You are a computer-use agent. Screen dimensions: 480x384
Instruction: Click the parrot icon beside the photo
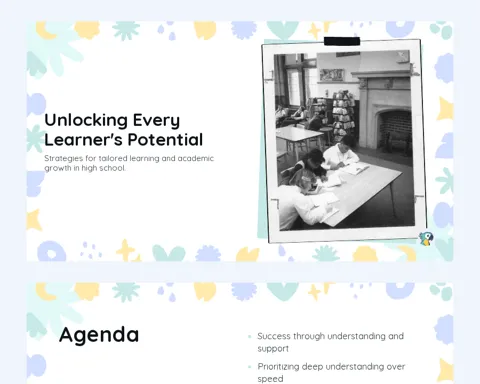coord(426,239)
